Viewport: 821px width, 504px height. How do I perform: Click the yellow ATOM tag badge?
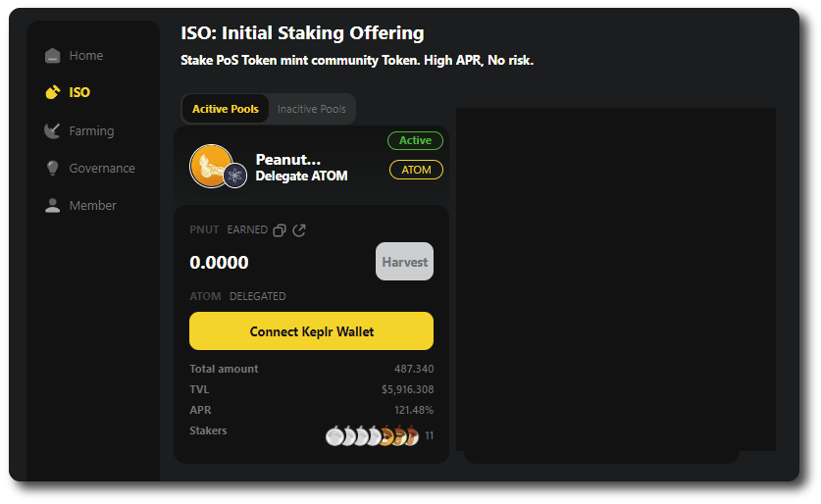tap(416, 170)
